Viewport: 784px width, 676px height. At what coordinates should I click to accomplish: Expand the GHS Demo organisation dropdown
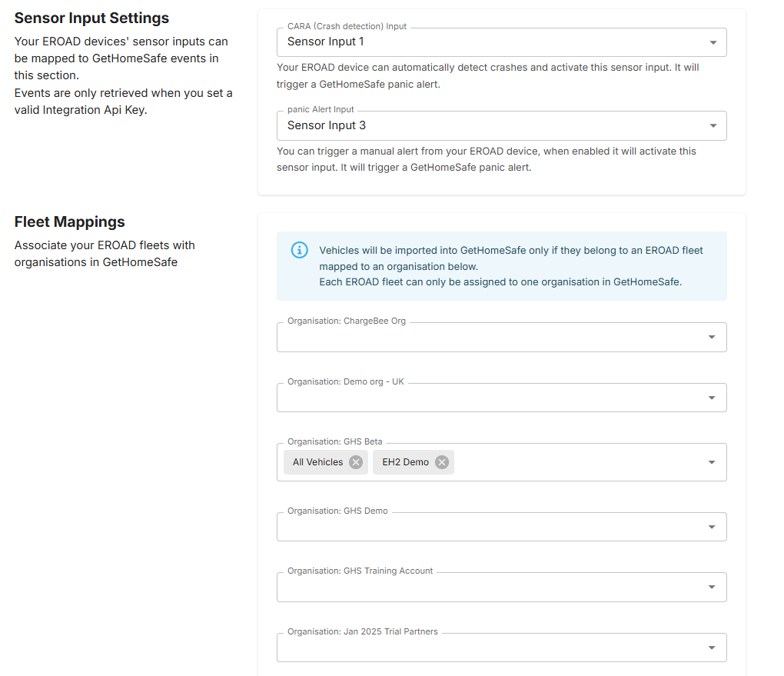click(492, 527)
